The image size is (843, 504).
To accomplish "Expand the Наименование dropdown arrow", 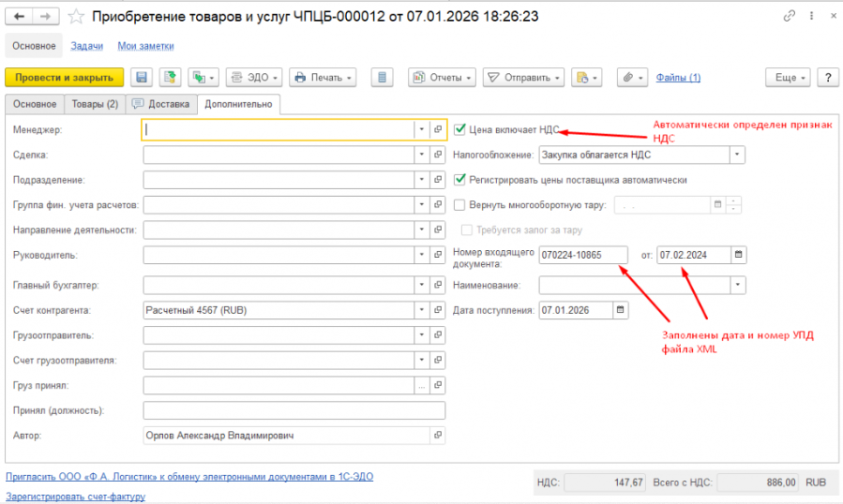I will [738, 285].
